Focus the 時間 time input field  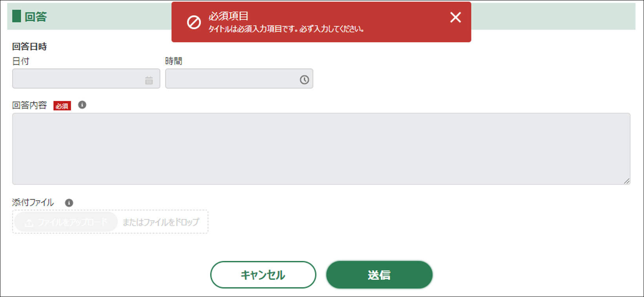click(231, 79)
